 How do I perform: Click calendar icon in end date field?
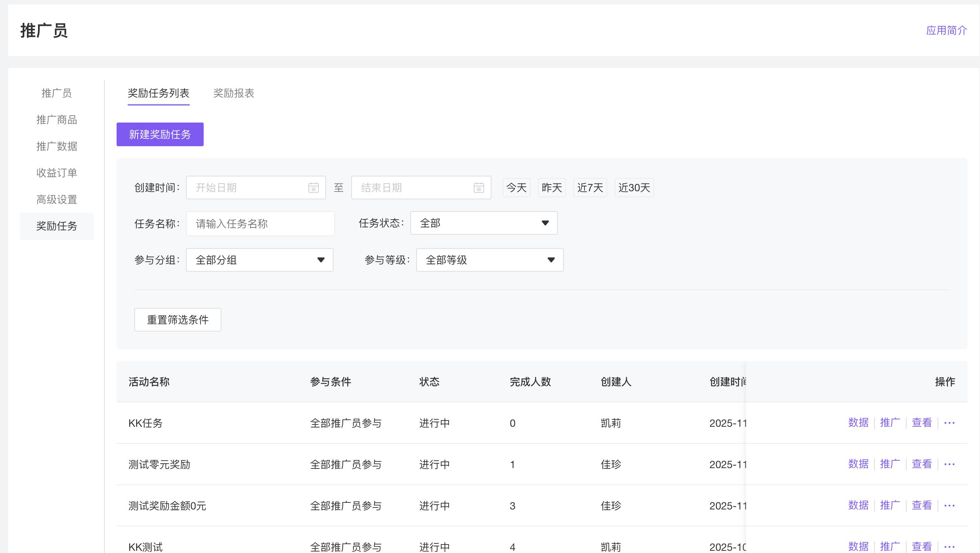(479, 188)
